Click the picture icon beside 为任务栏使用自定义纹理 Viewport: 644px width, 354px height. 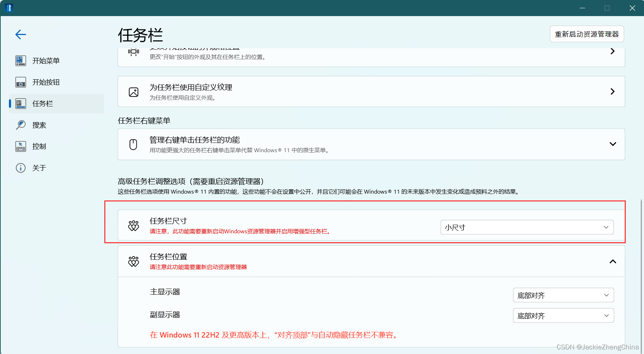[x=133, y=92]
